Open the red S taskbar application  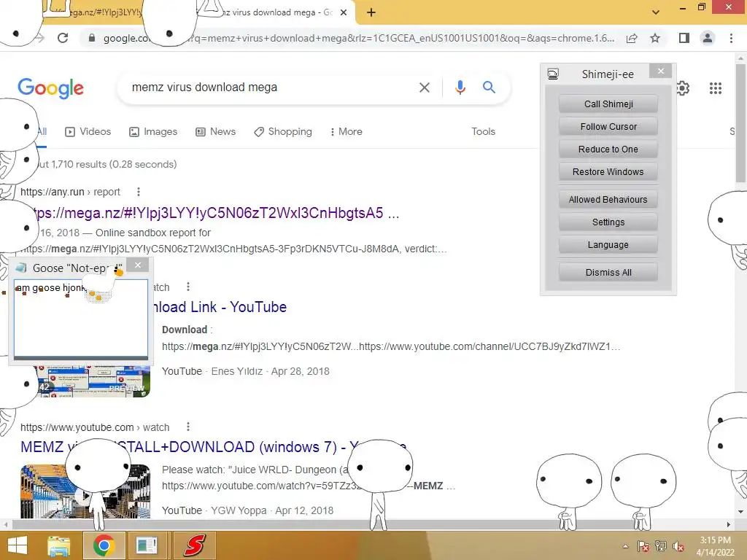(x=194, y=545)
